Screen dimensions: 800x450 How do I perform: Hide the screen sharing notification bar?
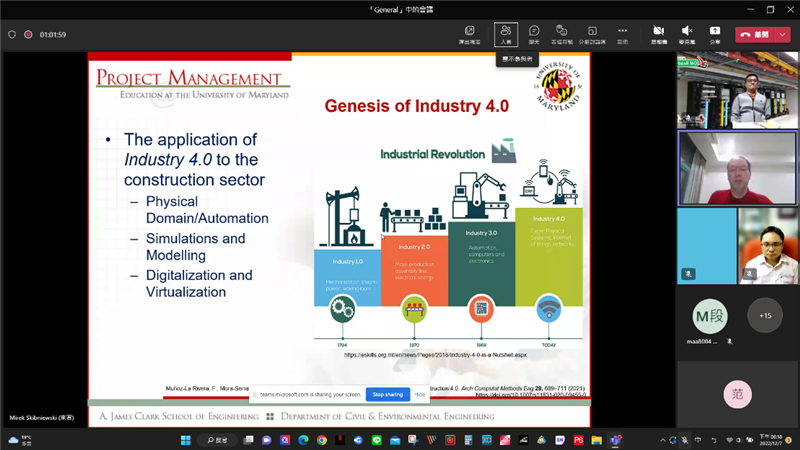click(x=420, y=394)
